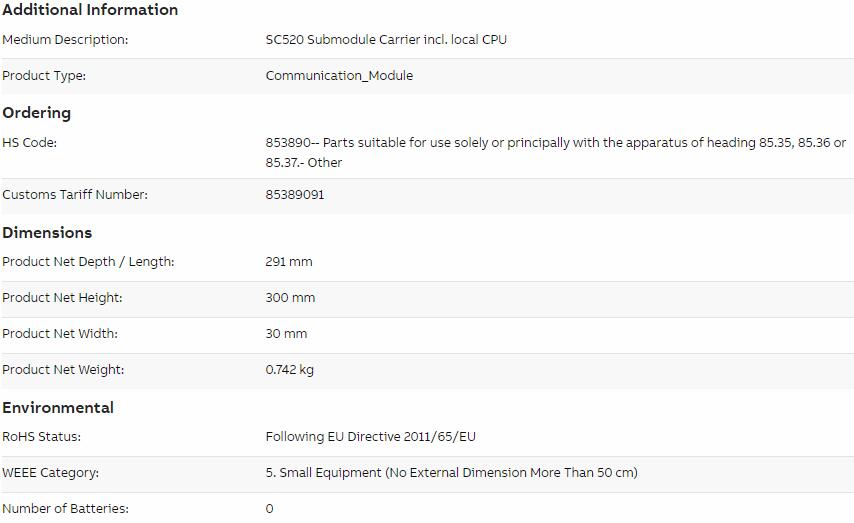Select the 0.742 kg weight value
Image resolution: width=854 pixels, height=523 pixels.
point(289,370)
